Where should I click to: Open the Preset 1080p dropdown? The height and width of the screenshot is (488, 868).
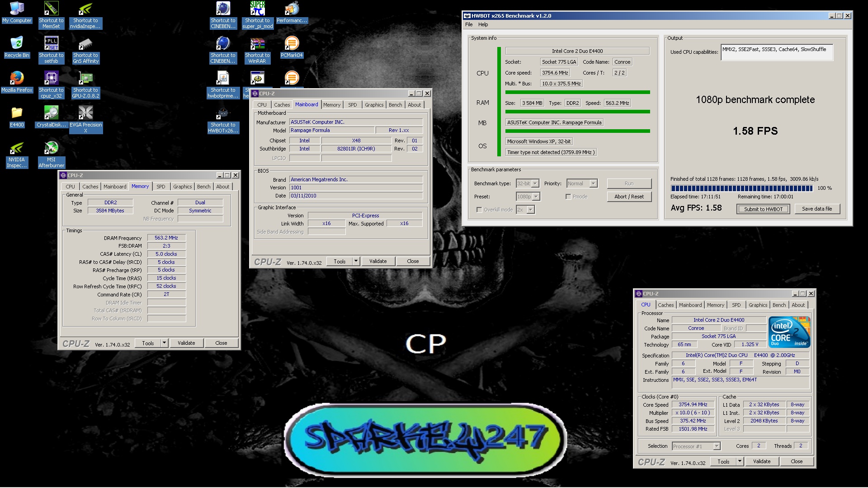536,197
